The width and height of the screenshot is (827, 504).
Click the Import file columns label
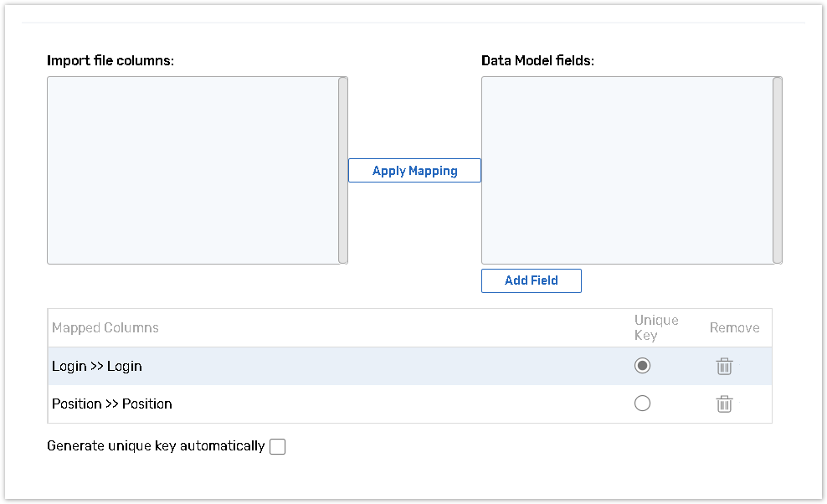110,61
